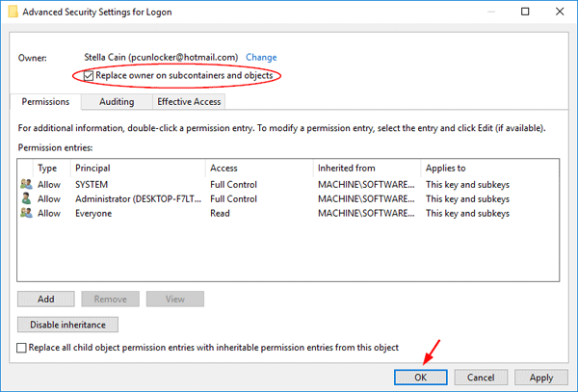Confirm with the OK button
Screen dimensions: 578x392
coord(420,378)
